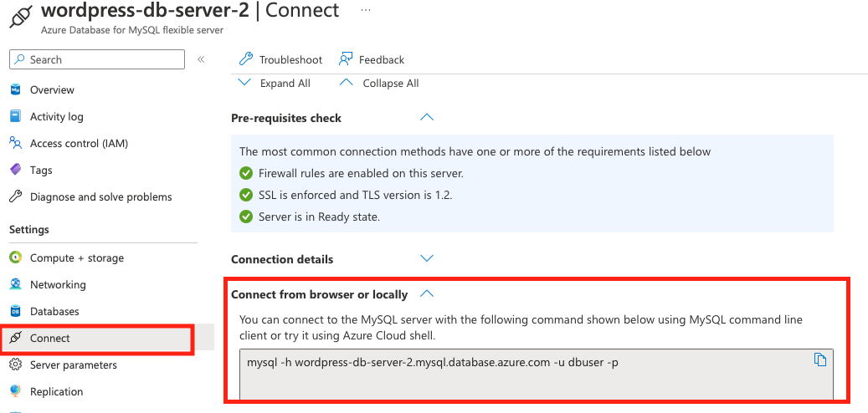Click the Activity log icon

coord(15,116)
